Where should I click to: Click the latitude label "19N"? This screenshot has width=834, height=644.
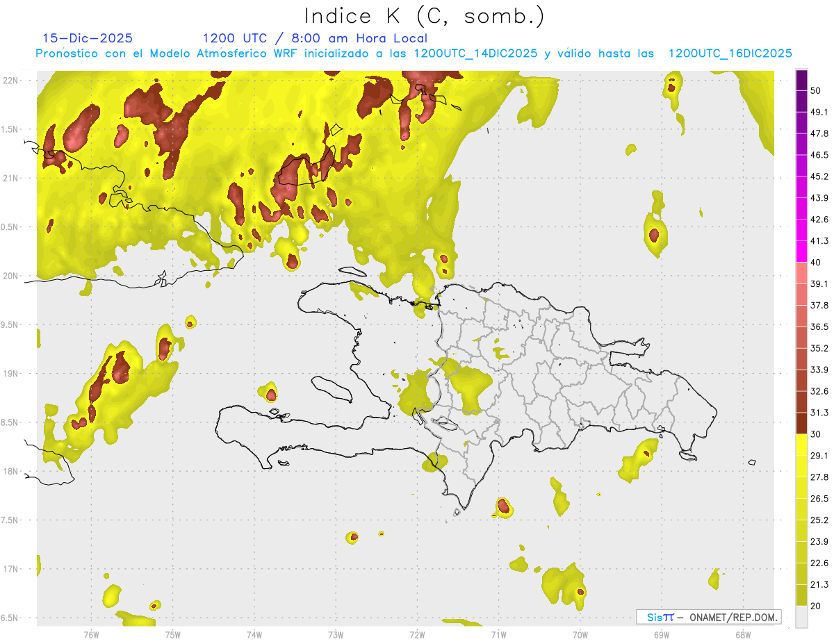click(10, 374)
